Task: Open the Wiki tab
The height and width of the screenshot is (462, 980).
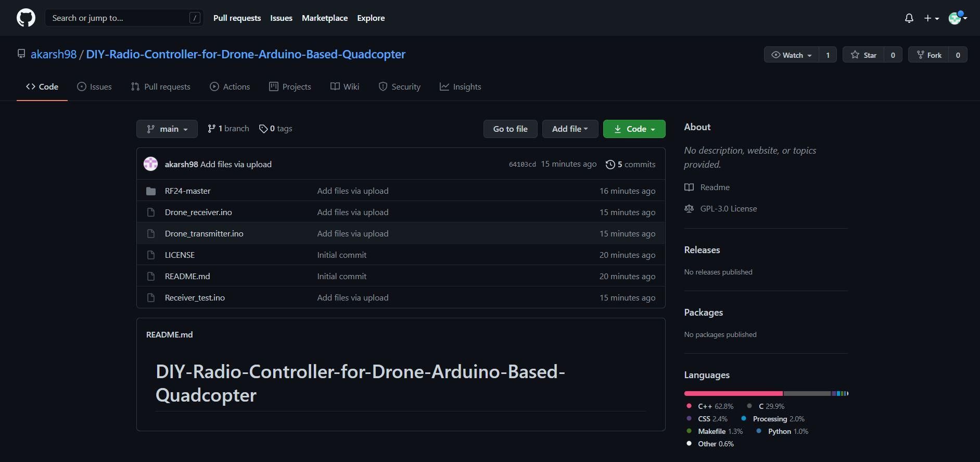Action: (345, 87)
